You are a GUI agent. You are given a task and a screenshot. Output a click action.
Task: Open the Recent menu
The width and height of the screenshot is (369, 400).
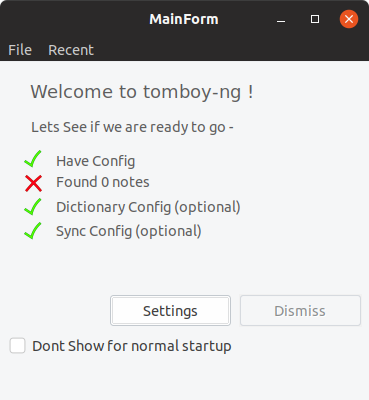[x=71, y=50]
